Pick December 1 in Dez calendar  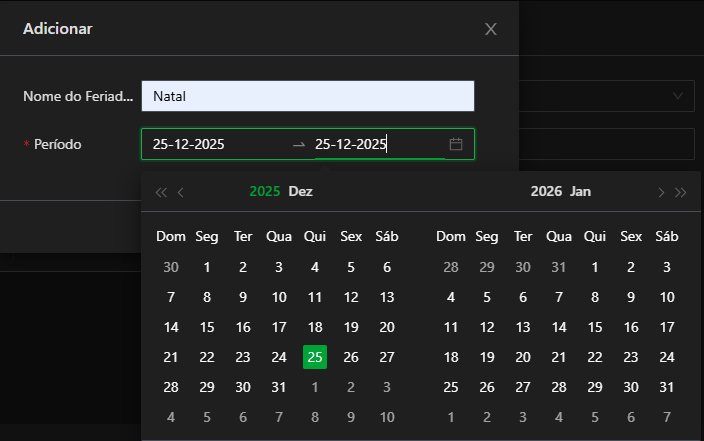[207, 267]
